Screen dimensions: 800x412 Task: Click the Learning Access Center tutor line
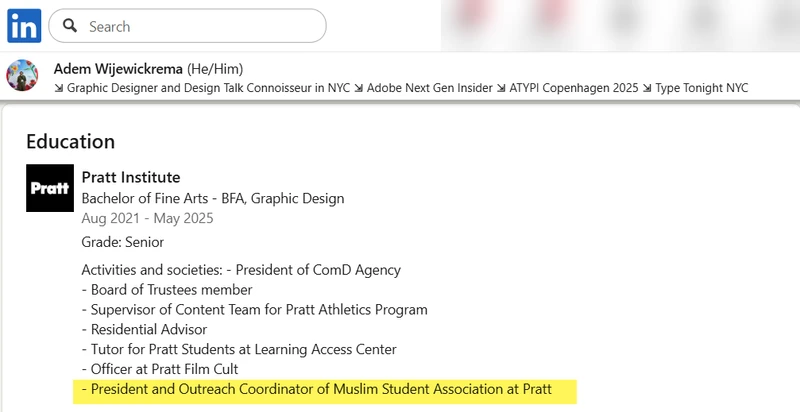[x=239, y=349]
